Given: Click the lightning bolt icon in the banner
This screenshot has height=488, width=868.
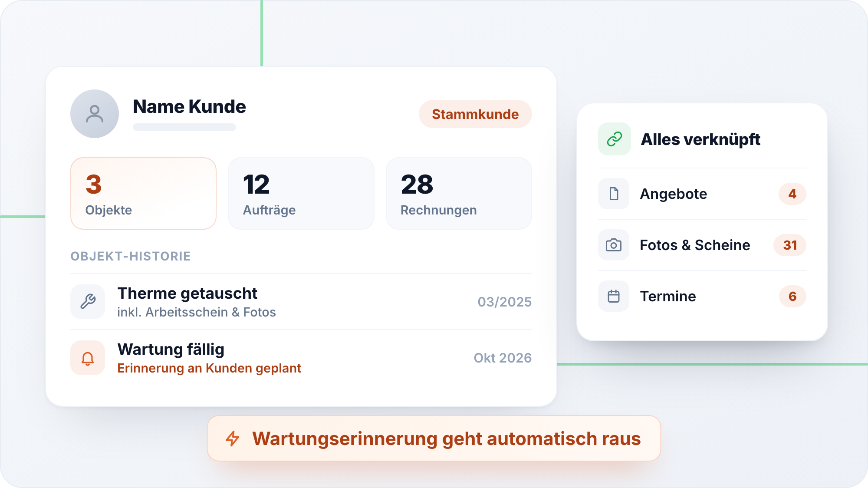Looking at the screenshot, I should click(233, 439).
